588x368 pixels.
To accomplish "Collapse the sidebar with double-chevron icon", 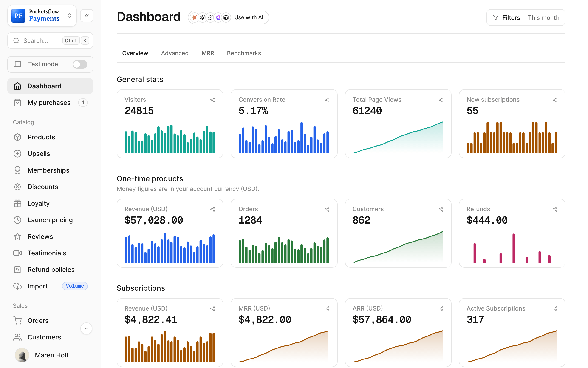I will point(87,16).
